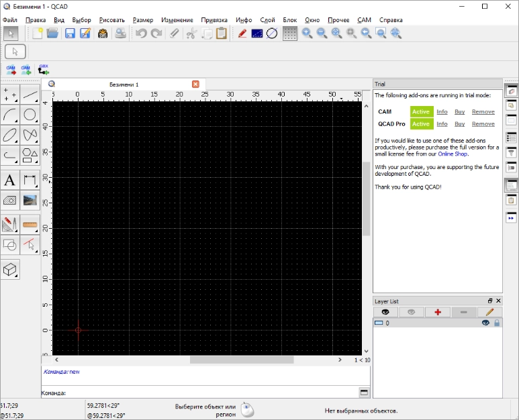Screen dimensions: 519x420
Task: Click the Save As icon with pencil
Action: tap(85, 34)
